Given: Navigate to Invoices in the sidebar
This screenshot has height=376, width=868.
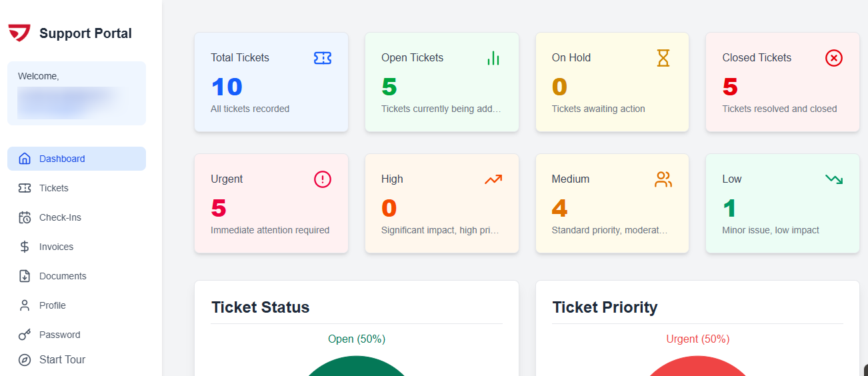Looking at the screenshot, I should click(x=56, y=247).
